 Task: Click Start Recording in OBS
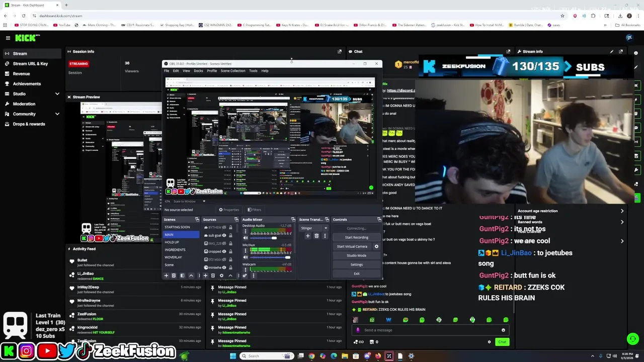coord(356,237)
